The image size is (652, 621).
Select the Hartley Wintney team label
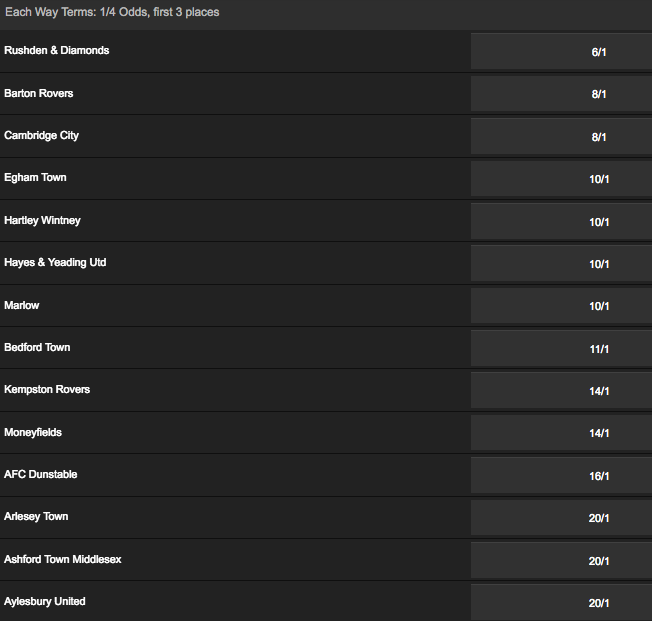click(x=42, y=220)
